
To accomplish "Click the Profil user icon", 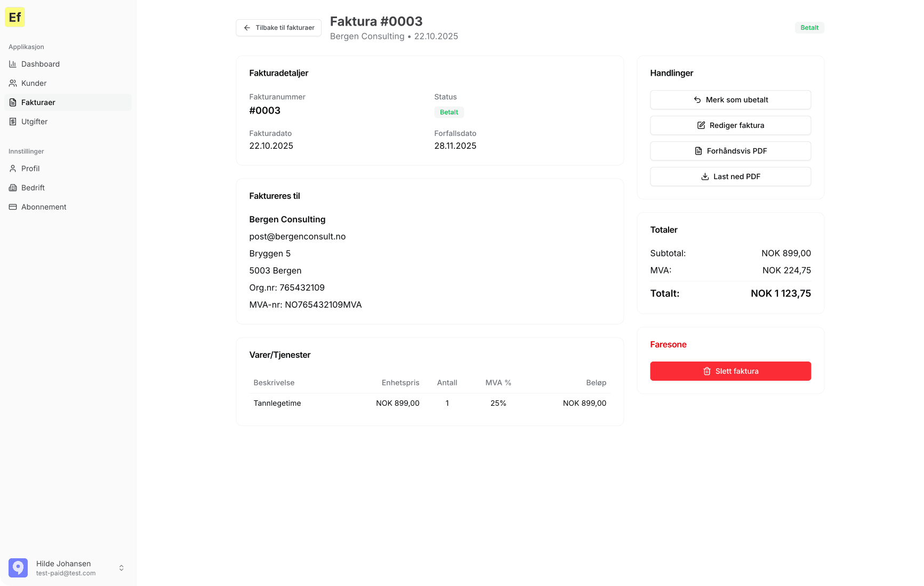I will coord(13,168).
